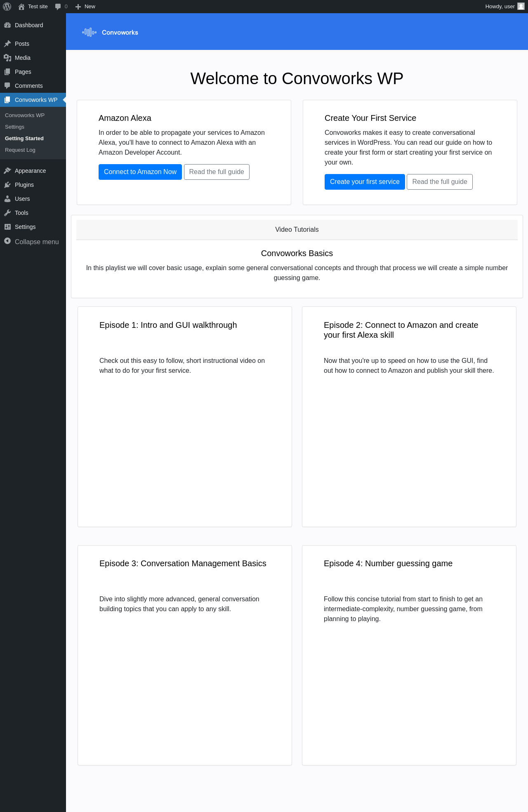528x812 pixels.
Task: Click Episode 4: Number guessing game title
Action: [x=388, y=563]
